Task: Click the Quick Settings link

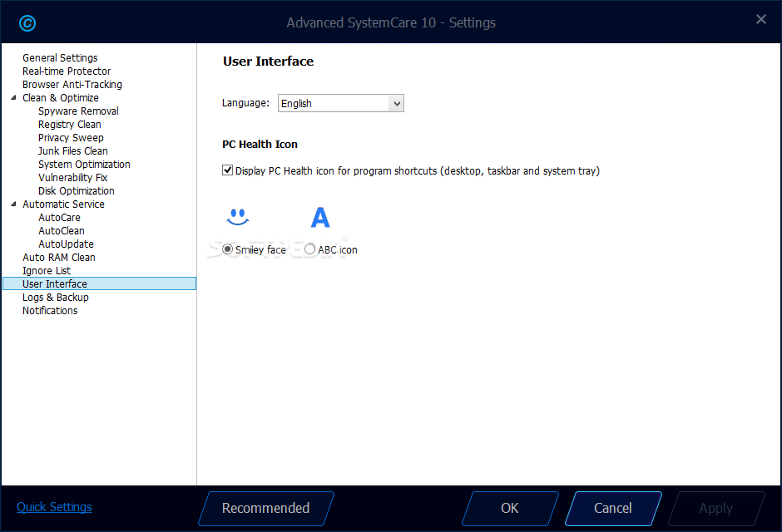Action: pos(54,507)
